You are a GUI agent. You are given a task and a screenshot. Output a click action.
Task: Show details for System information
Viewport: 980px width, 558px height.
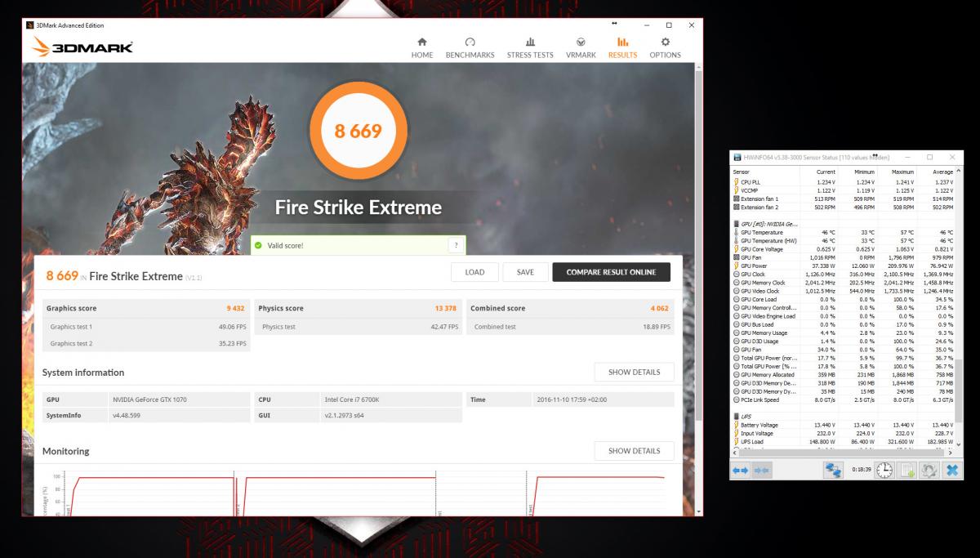tap(634, 372)
